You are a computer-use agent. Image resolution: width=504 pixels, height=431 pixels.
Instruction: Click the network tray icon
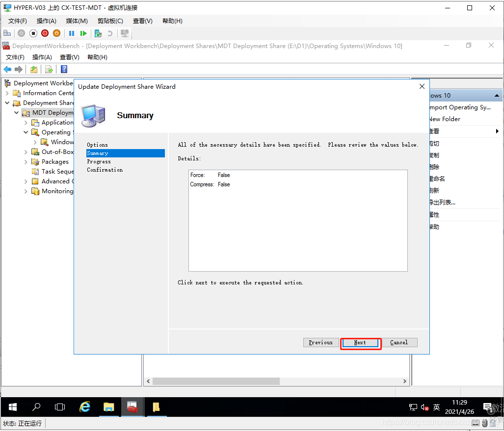click(x=413, y=407)
